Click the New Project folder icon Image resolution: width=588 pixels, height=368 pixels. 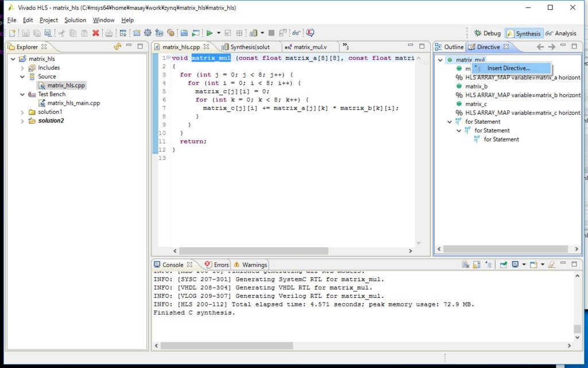pyautogui.click(x=137, y=33)
